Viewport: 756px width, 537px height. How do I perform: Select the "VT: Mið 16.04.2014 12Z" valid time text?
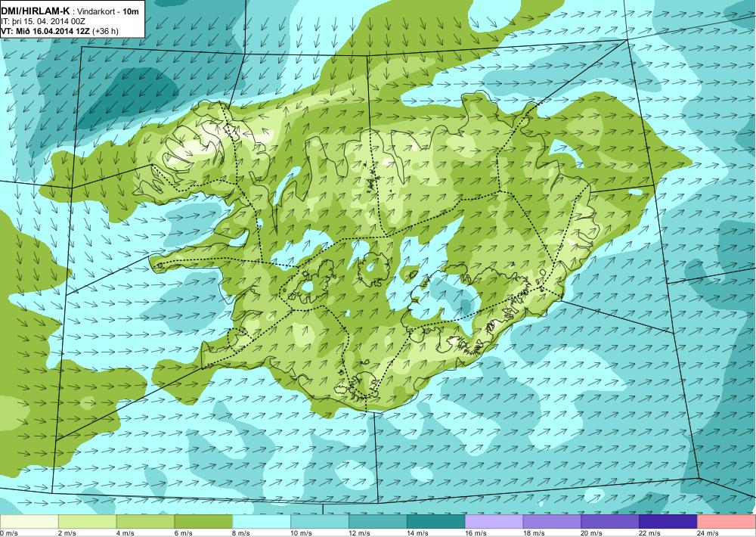point(45,31)
